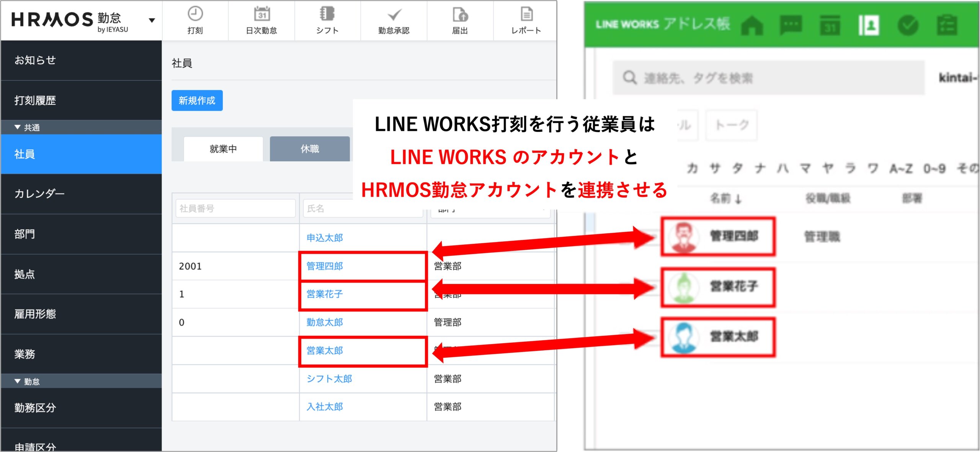Select 社員 in the sidebar
The height and width of the screenshot is (452, 980).
click(x=81, y=154)
